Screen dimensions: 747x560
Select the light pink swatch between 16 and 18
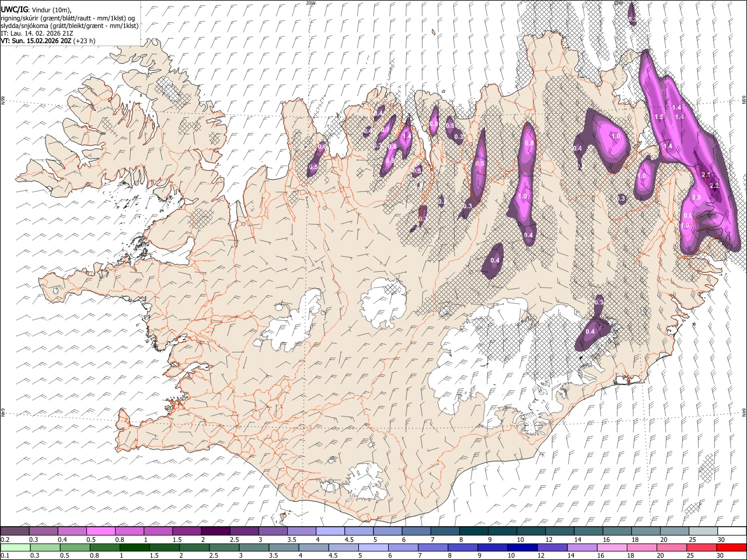(612, 547)
